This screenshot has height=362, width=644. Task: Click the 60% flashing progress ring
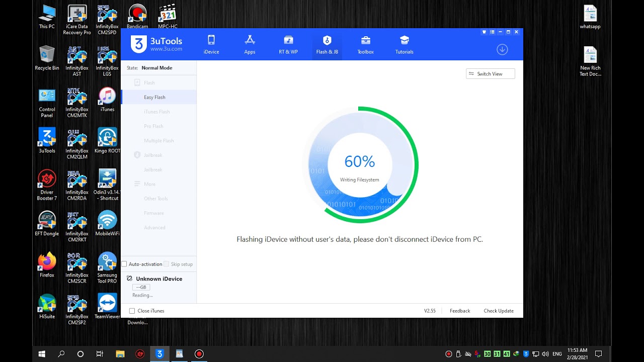tap(360, 165)
